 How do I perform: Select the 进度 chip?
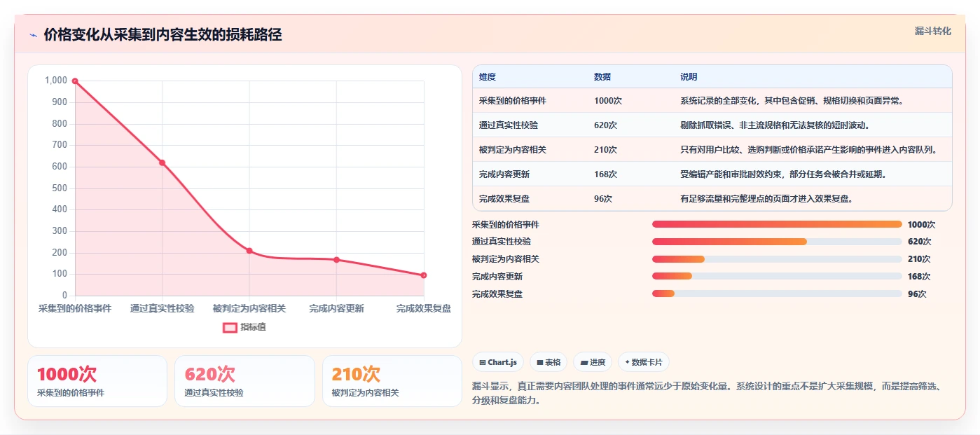click(592, 362)
